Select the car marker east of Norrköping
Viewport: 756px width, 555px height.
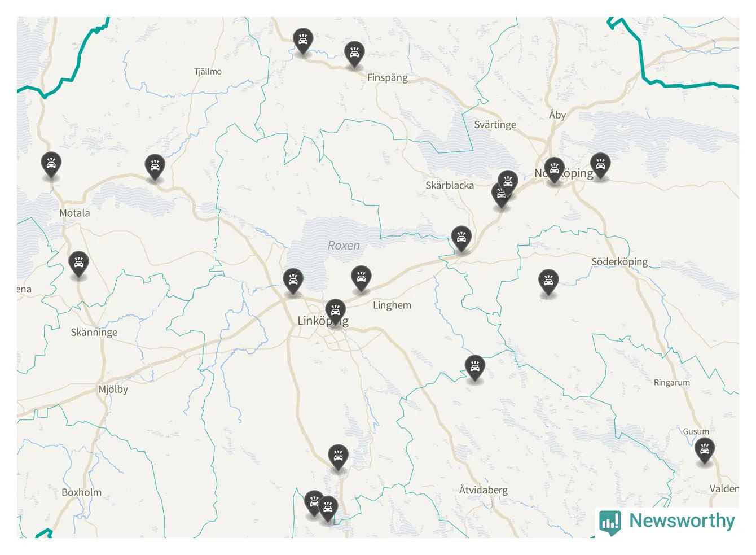pyautogui.click(x=600, y=165)
